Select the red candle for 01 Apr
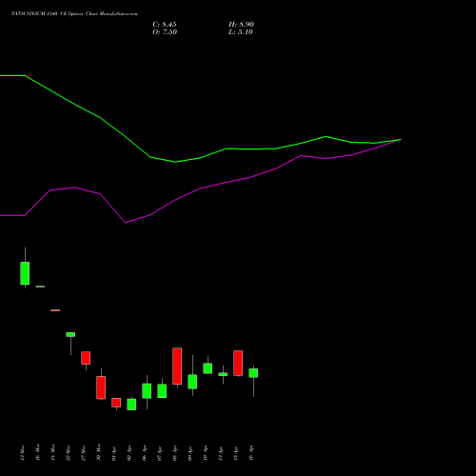Image resolution: width=476 pixels, height=476 pixels. point(116,403)
